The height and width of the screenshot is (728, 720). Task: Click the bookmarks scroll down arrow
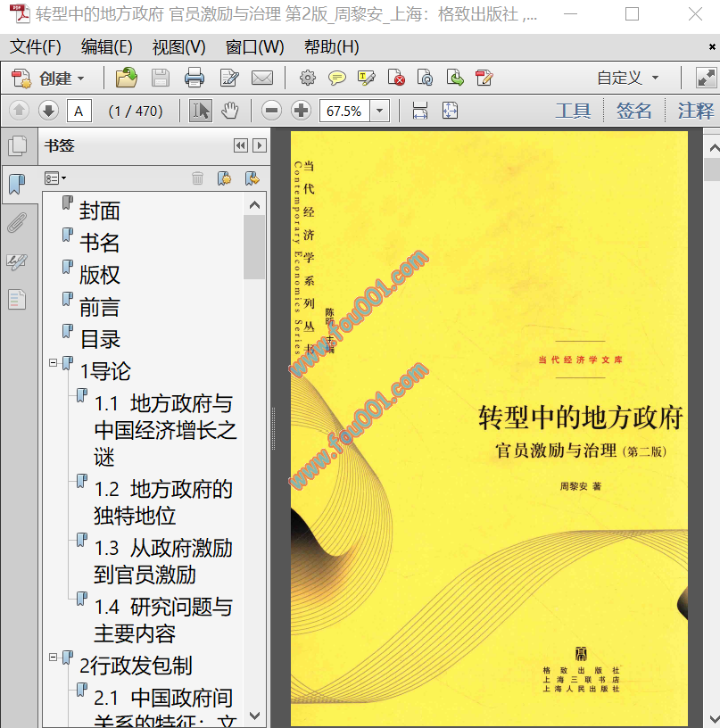click(254, 716)
